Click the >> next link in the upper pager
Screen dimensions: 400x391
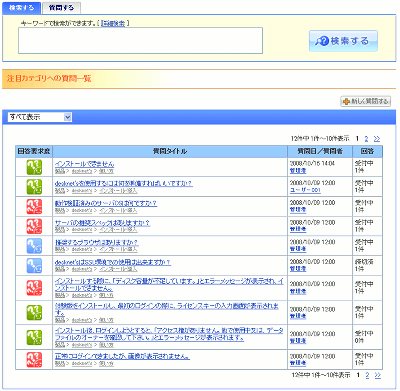tap(377, 139)
